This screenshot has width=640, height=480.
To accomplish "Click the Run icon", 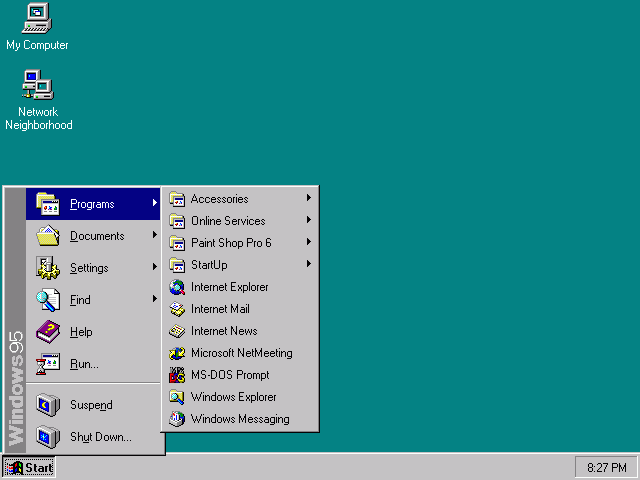I will pyautogui.click(x=48, y=364).
